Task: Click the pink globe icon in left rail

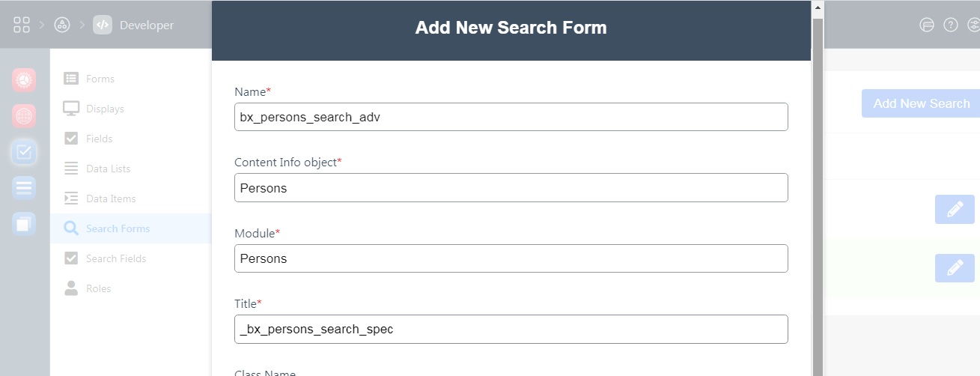Action: [x=24, y=115]
